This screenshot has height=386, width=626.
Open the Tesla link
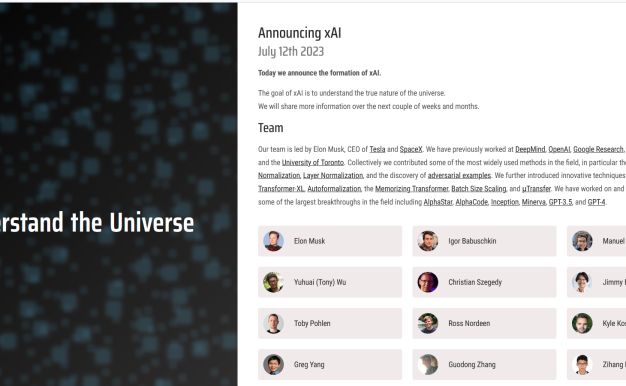click(x=377, y=149)
